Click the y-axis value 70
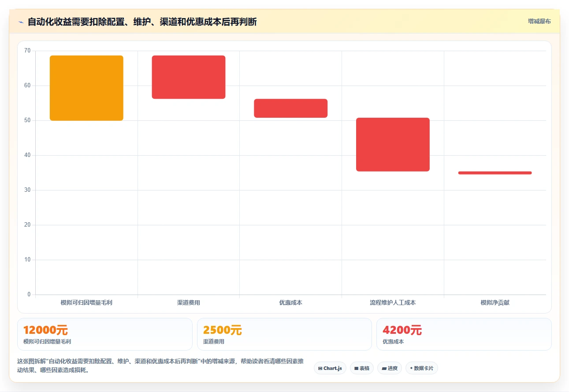 click(27, 51)
